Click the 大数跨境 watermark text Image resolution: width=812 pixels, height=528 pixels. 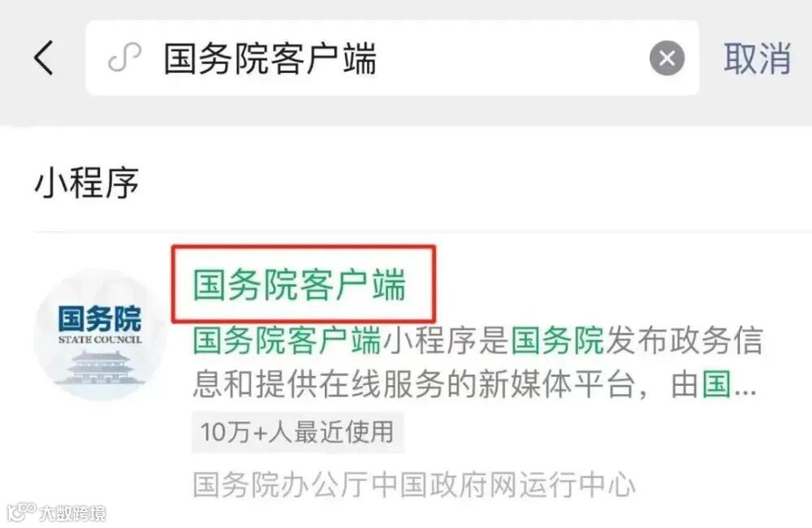(73, 513)
